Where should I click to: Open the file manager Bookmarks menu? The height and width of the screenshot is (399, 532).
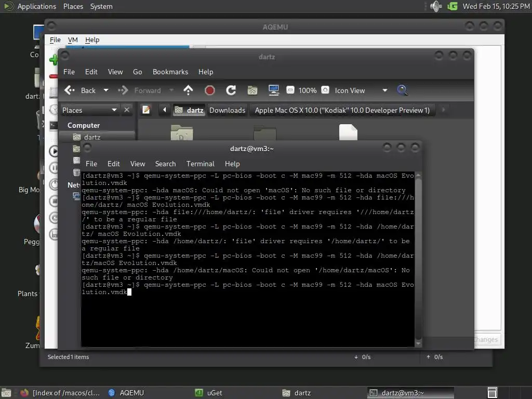170,72
